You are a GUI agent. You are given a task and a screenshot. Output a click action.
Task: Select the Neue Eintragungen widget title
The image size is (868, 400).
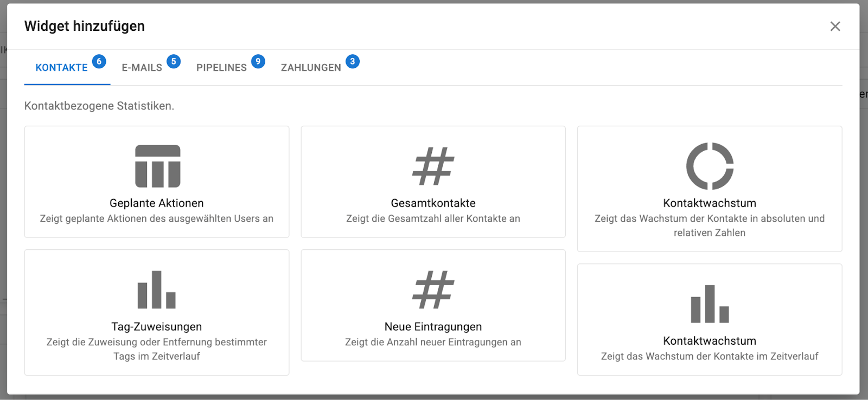coord(433,327)
